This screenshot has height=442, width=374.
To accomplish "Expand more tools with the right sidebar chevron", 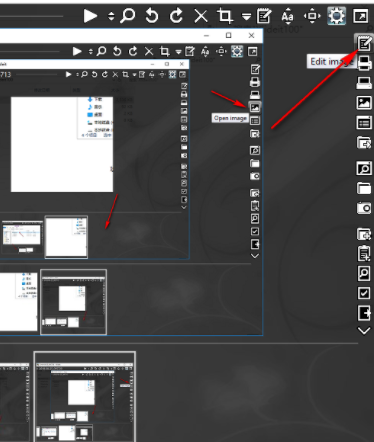I will pos(364,330).
